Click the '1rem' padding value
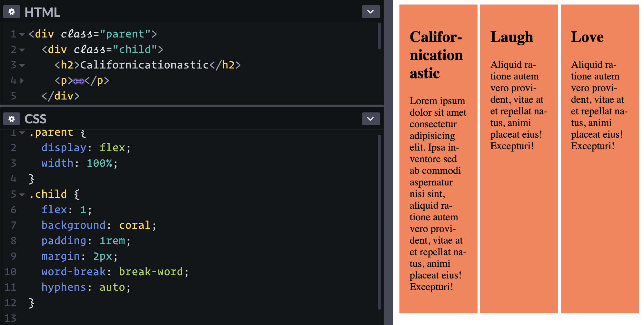The height and width of the screenshot is (325, 644). pyautogui.click(x=112, y=241)
